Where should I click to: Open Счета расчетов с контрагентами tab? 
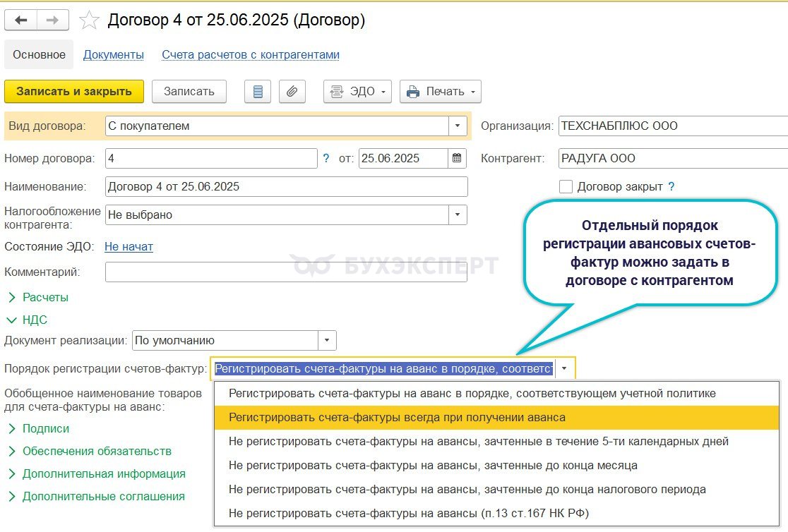coord(250,54)
